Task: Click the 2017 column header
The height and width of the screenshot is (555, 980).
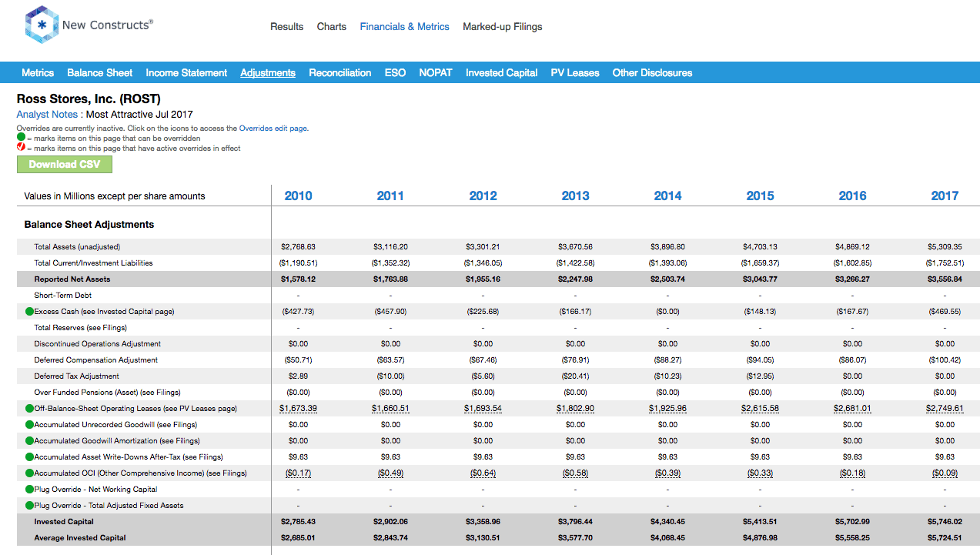Action: [x=945, y=196]
